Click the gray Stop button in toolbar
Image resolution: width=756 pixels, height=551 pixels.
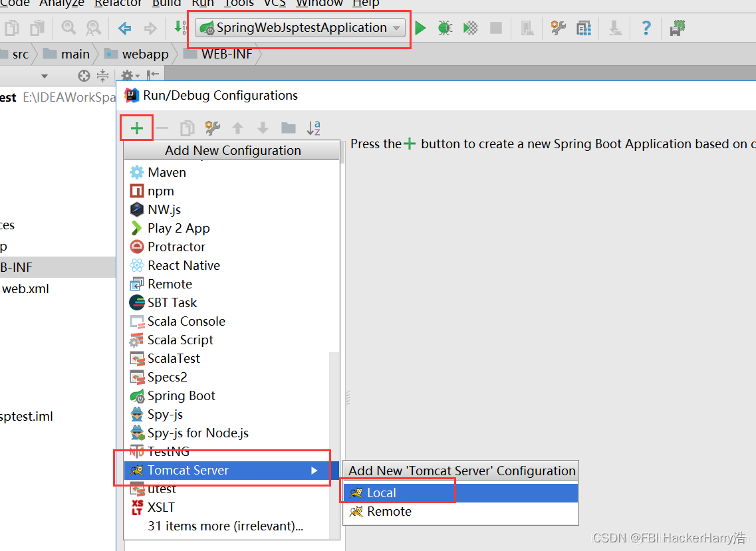coord(495,28)
